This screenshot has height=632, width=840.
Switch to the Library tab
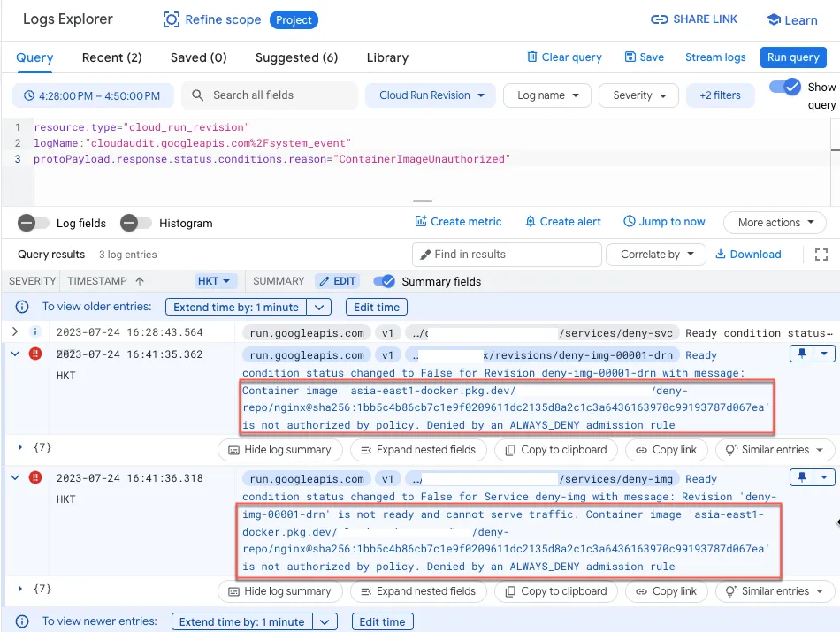(x=387, y=57)
